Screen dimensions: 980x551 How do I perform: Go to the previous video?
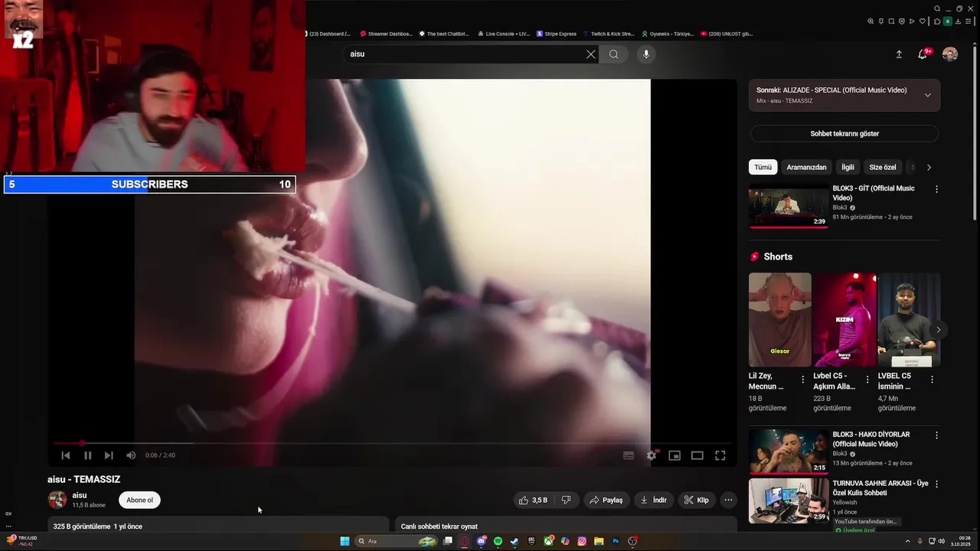66,455
